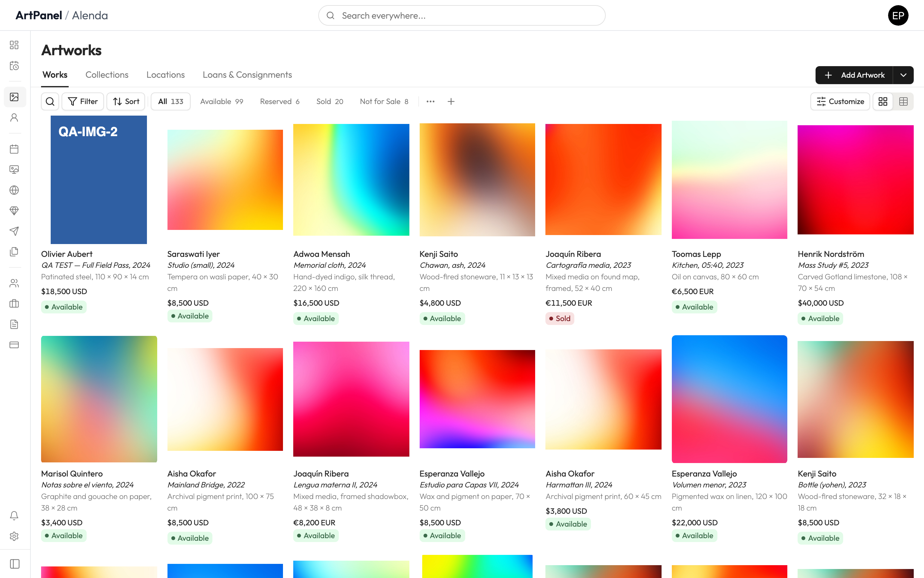924x578 pixels.
Task: Click the title 'Mainland Bridge, 2022'
Action: point(206,485)
